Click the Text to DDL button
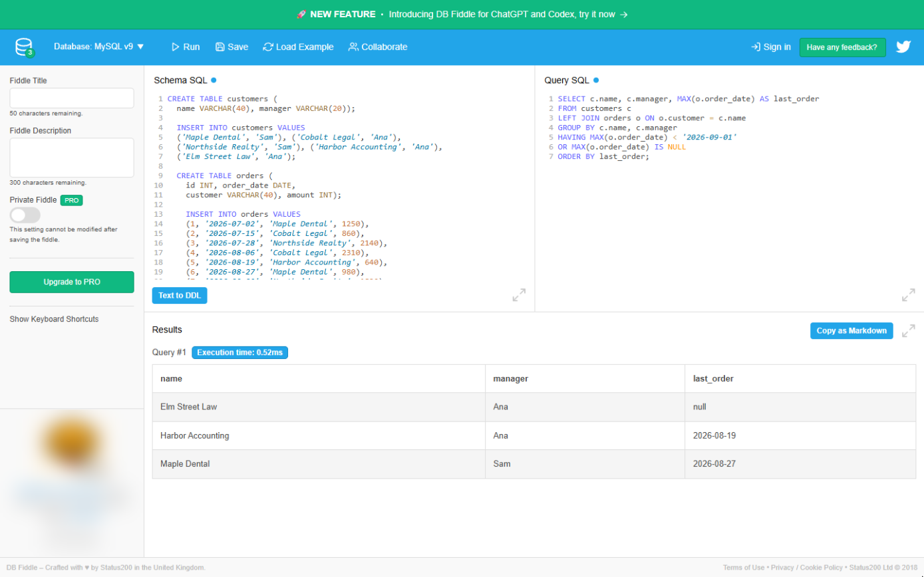 pyautogui.click(x=180, y=295)
